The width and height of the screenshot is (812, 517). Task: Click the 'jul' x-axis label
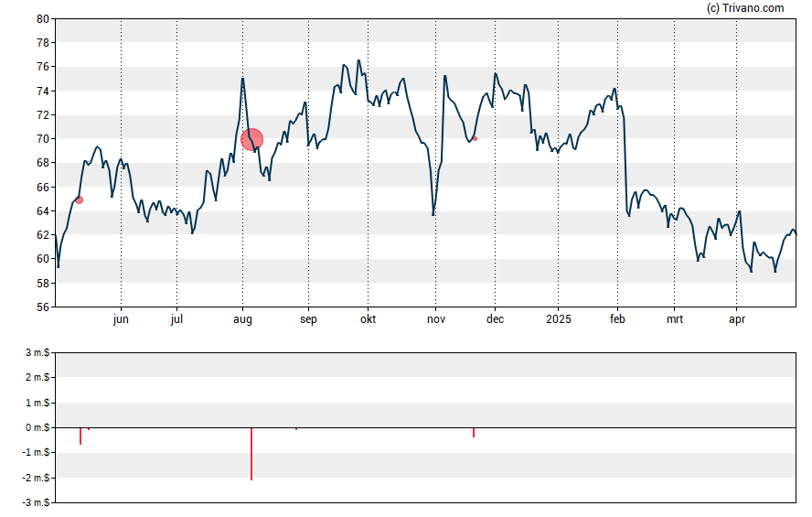click(x=176, y=319)
